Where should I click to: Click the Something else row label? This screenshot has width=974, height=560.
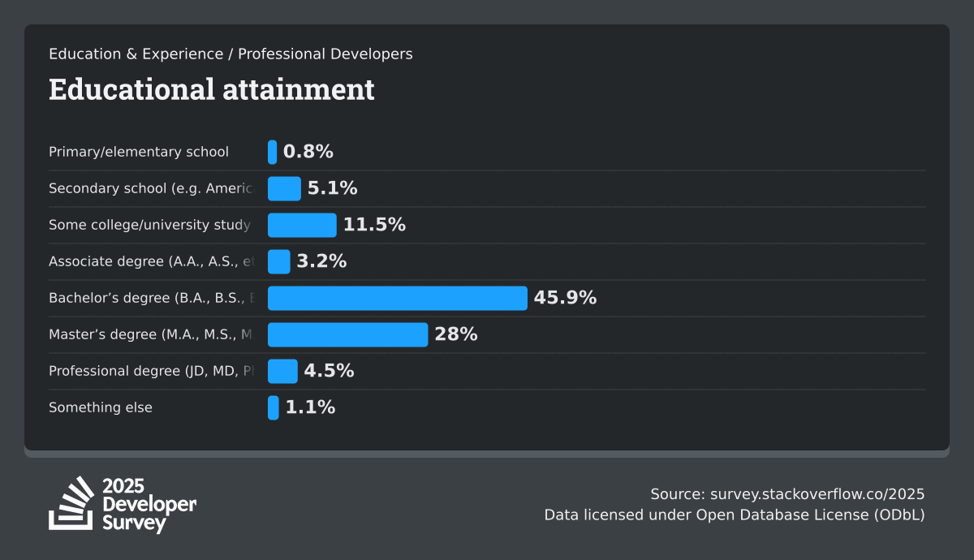pyautogui.click(x=101, y=407)
